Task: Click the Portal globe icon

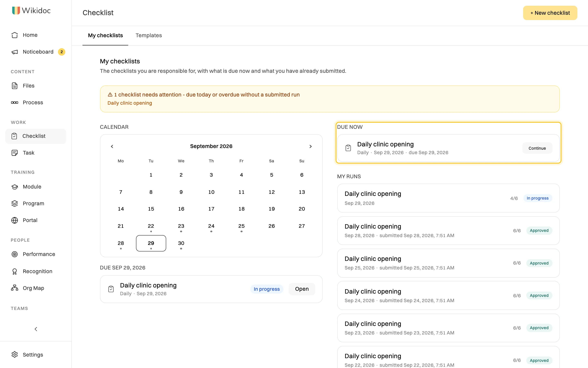Action: point(14,220)
